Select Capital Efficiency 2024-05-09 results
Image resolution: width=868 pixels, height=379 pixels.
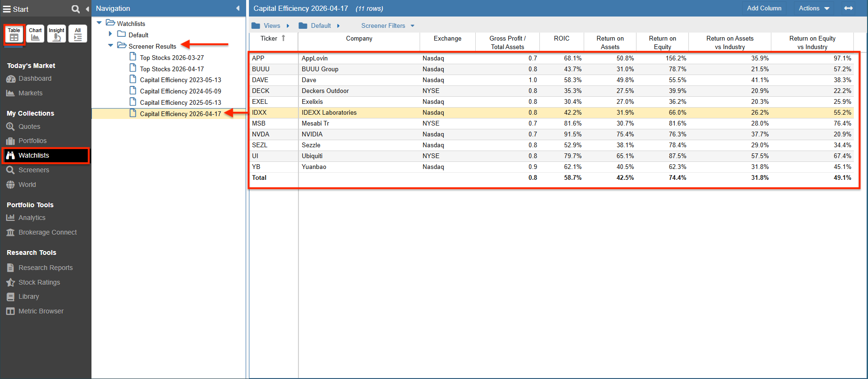pyautogui.click(x=180, y=91)
